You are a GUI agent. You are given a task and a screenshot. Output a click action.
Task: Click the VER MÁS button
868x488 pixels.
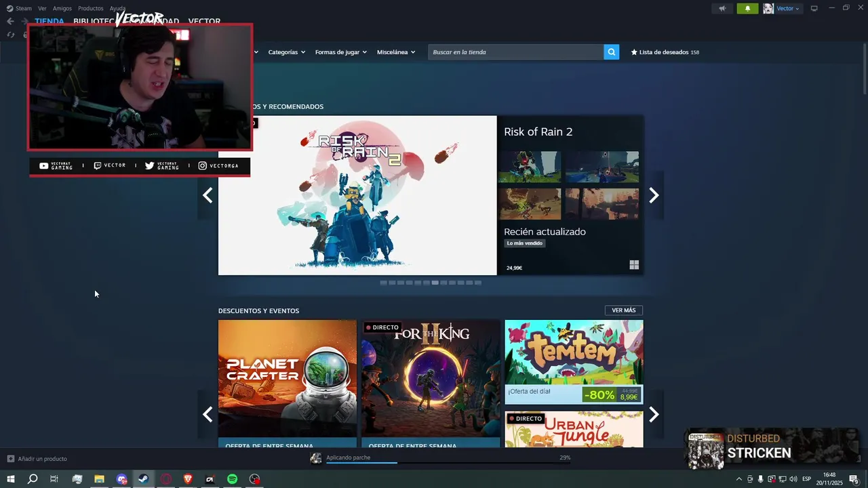pyautogui.click(x=624, y=310)
